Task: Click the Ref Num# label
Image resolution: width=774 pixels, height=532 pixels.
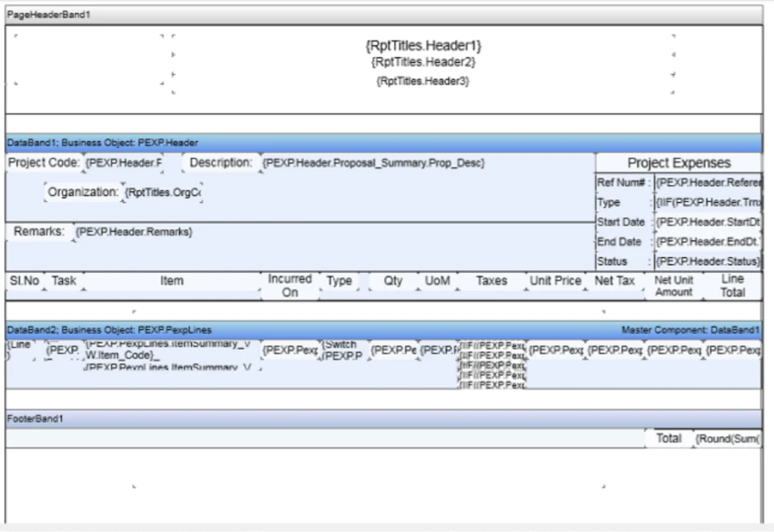Action: (624, 183)
